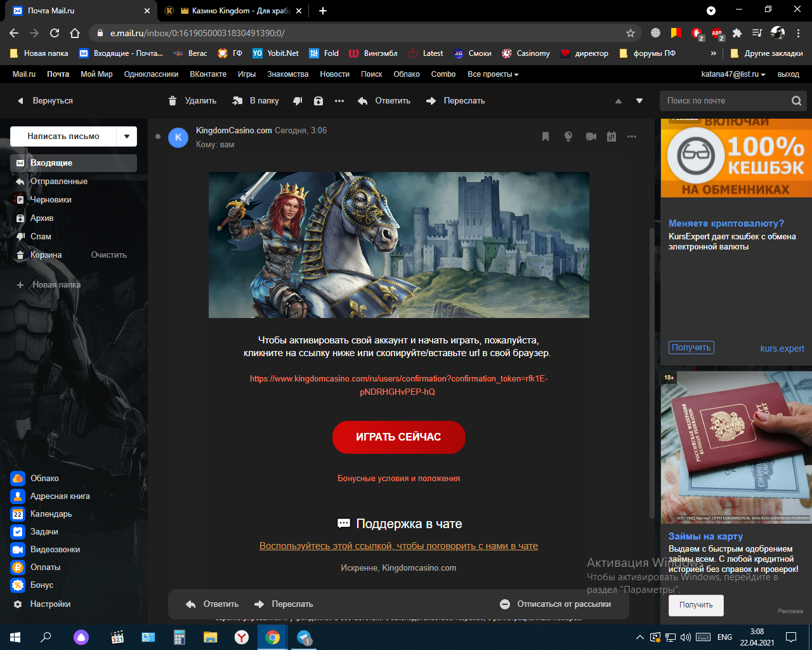Open the Chrome tab search dropdown arrow
This screenshot has width=812, height=650.
pos(711,11)
